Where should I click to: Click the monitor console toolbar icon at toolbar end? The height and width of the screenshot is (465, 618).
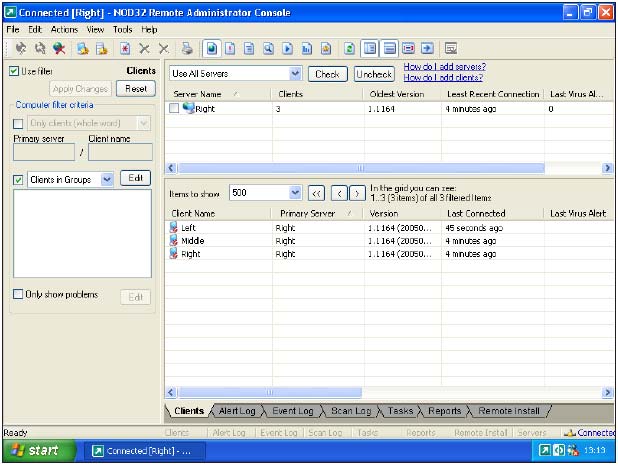(450, 48)
